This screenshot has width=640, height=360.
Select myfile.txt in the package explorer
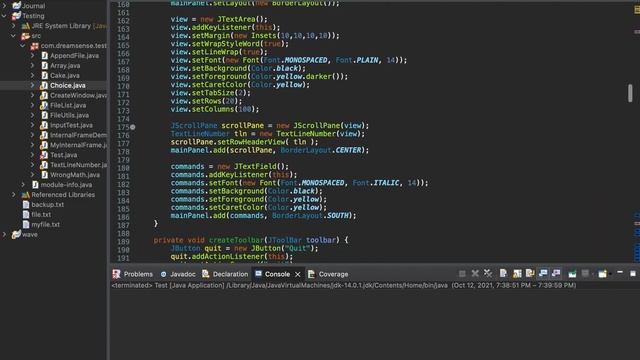coord(45,224)
